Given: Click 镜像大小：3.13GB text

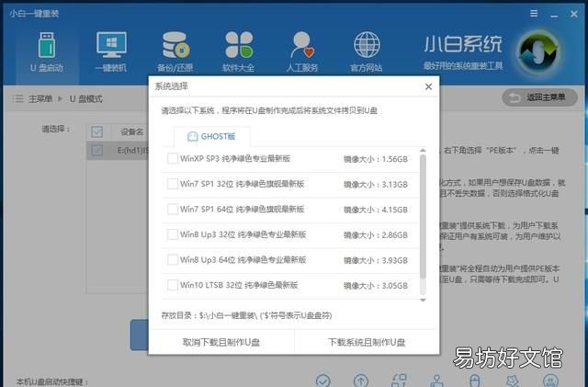Looking at the screenshot, I should point(376,185).
